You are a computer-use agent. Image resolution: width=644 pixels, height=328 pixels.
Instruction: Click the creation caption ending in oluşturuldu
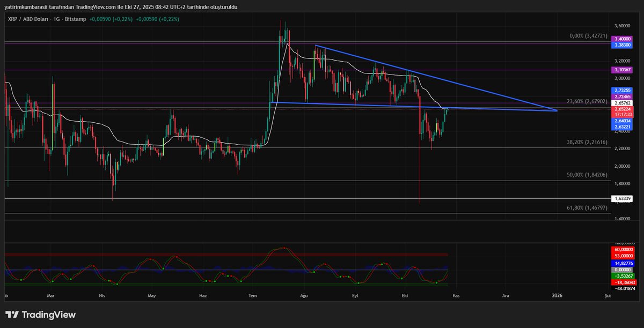pyautogui.click(x=121, y=7)
